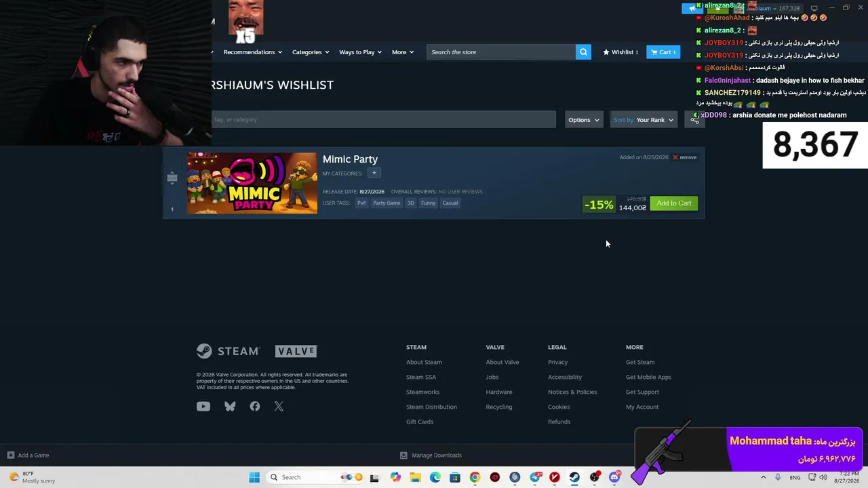The height and width of the screenshot is (488, 868).
Task: Open the Steam SSA link
Action: tap(421, 377)
